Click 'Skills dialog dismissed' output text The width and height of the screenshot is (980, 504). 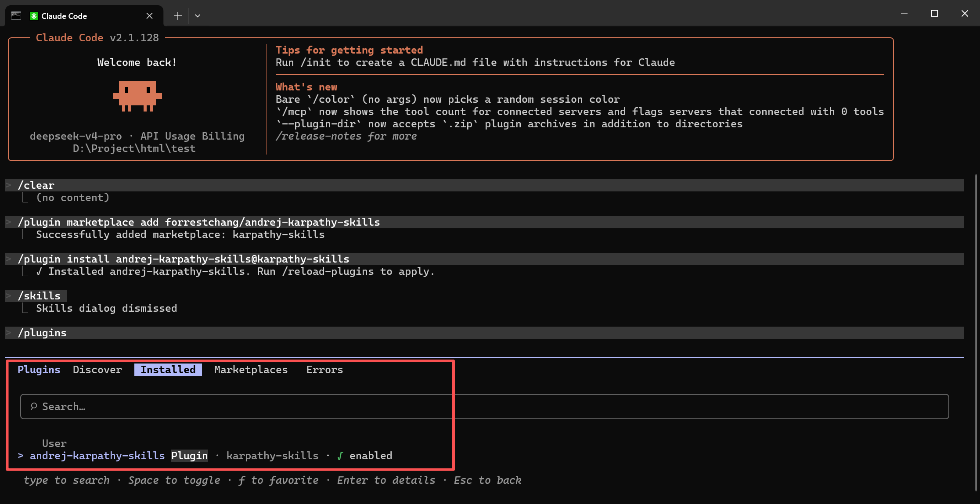107,308
